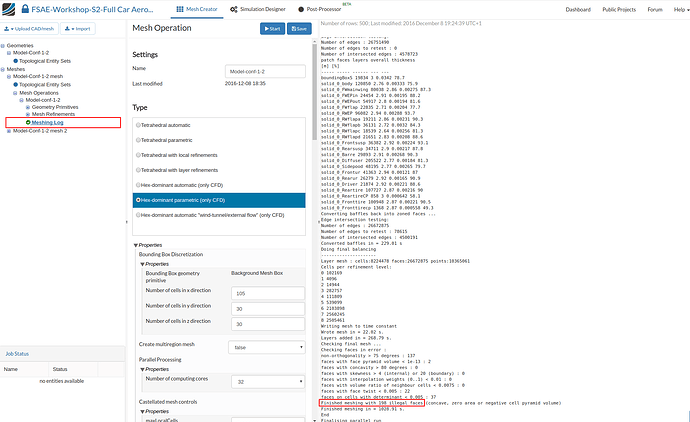690x422 pixels.
Task: Click the Mesh Creator grid icon
Action: pos(180,9)
